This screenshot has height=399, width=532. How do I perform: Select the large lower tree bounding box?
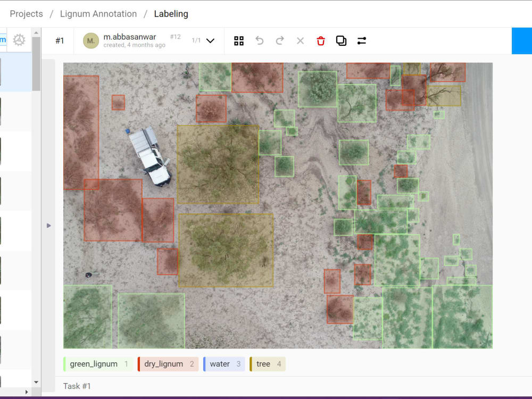click(x=226, y=251)
